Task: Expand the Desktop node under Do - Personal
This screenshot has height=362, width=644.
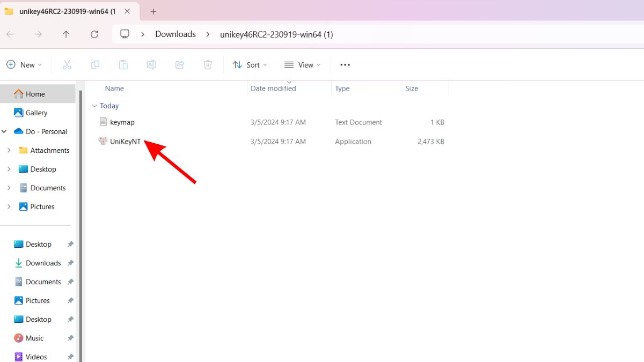Action: (9, 169)
